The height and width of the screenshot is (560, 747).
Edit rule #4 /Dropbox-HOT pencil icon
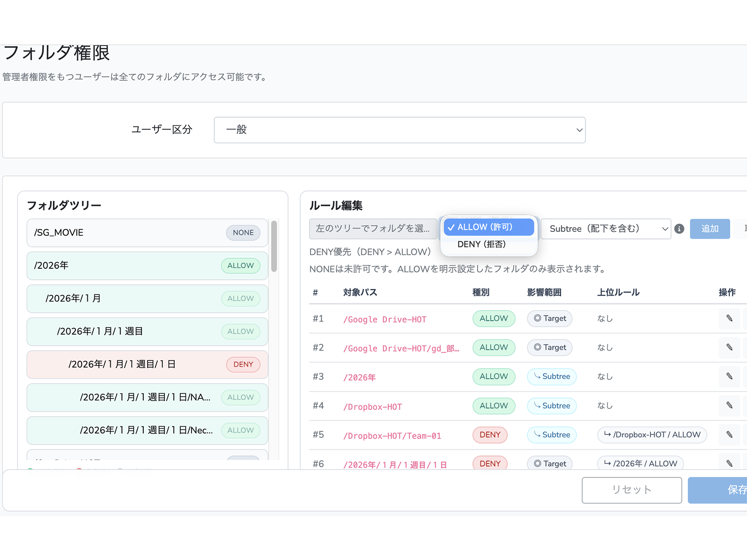click(729, 406)
